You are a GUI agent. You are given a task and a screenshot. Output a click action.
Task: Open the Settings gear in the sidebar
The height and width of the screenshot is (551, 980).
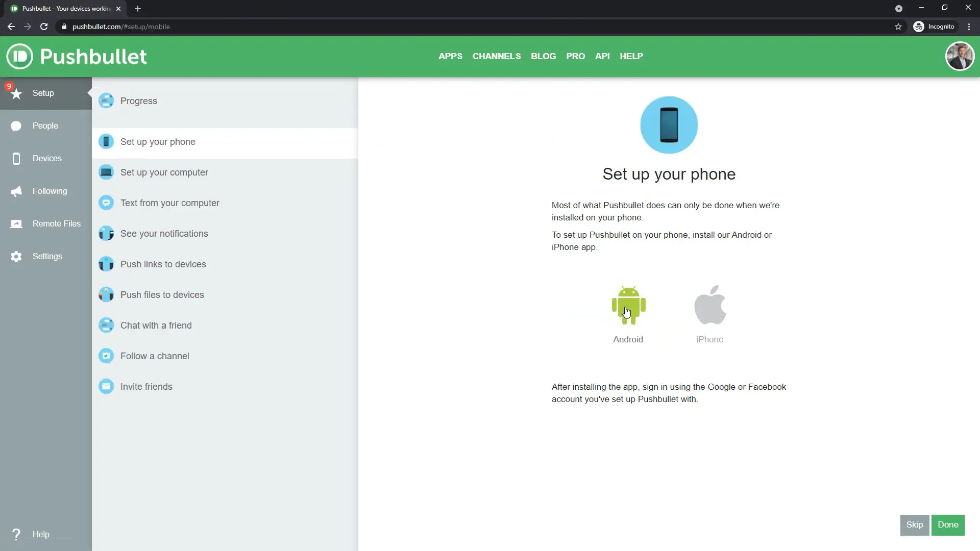(x=46, y=256)
